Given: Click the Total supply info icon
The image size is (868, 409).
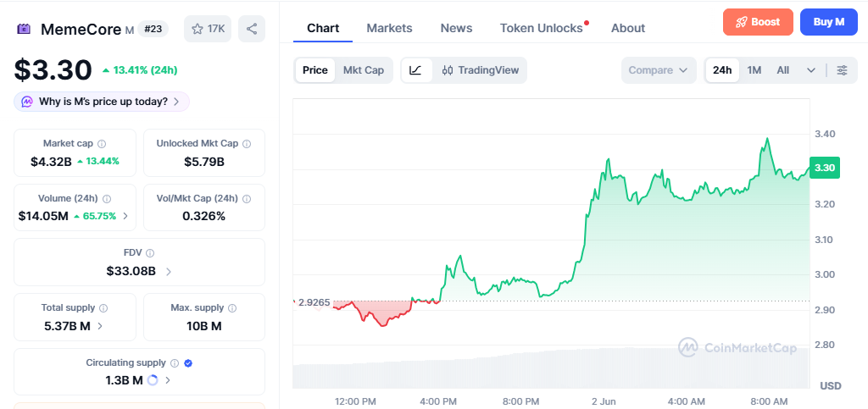Looking at the screenshot, I should 103,308.
